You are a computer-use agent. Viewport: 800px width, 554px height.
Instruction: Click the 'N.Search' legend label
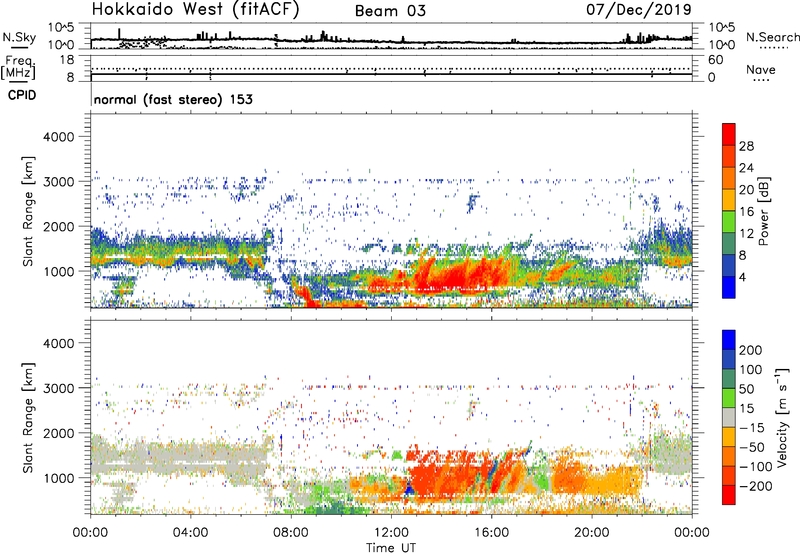click(772, 37)
